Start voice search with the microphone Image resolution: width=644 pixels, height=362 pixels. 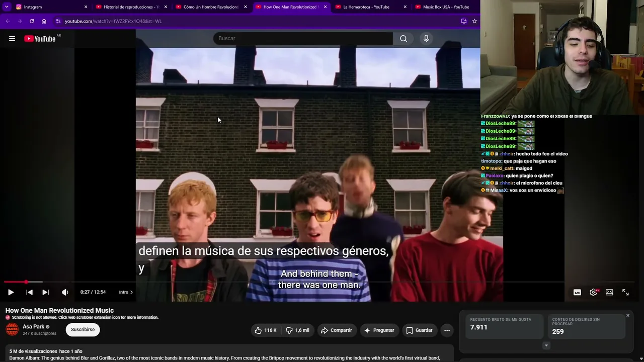coord(426,39)
